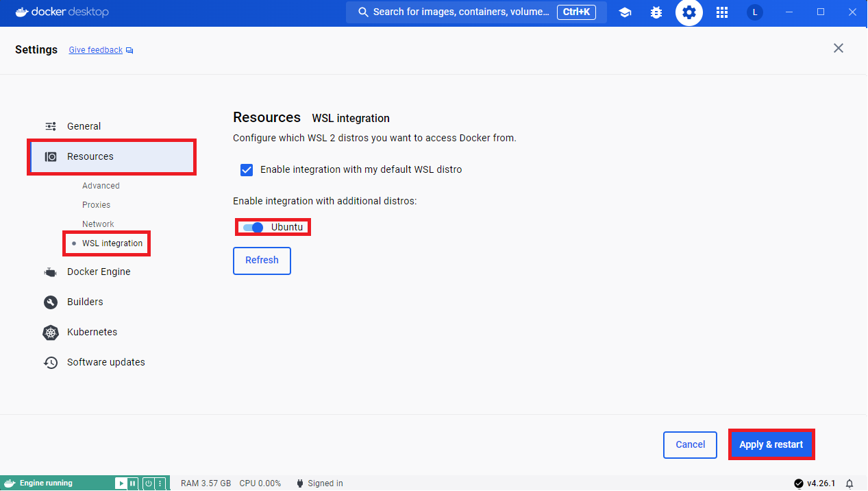Click the Refresh button
The image size is (868, 491).
point(262,261)
